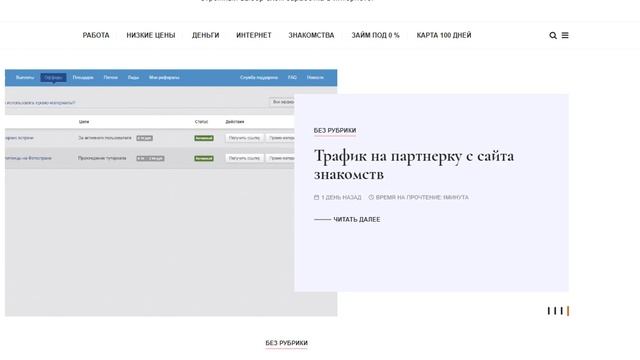
Task: Open the site search magnifier icon
Action: click(x=553, y=36)
